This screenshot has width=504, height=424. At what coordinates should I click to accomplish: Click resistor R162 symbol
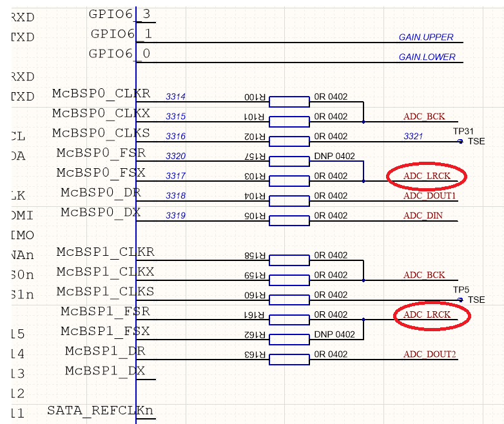click(x=289, y=340)
